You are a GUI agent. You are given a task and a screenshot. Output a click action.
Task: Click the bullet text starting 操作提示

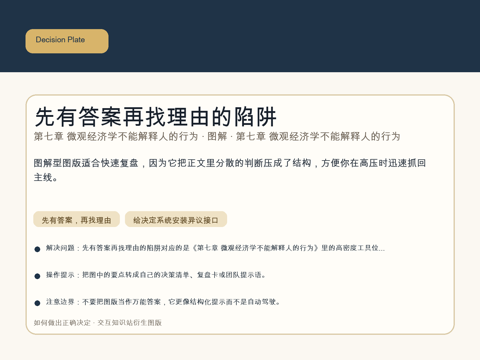tap(156, 275)
